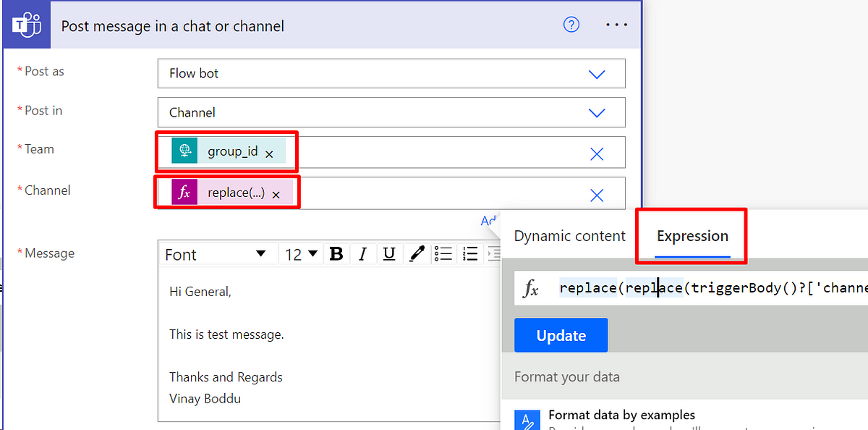This screenshot has height=430, width=868.
Task: Apply numbered list formatting to message
Action: click(469, 253)
